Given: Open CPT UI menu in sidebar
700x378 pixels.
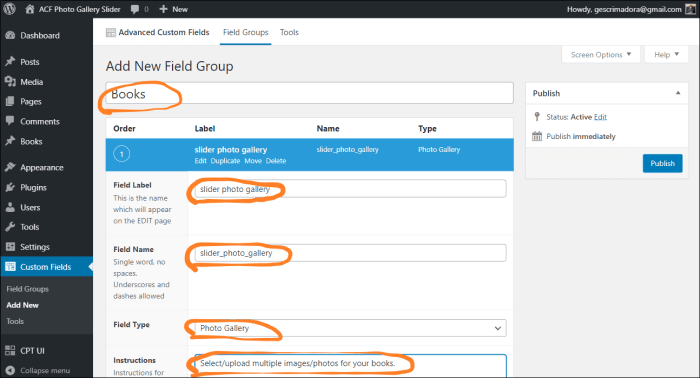Looking at the screenshot, I should pos(32,351).
